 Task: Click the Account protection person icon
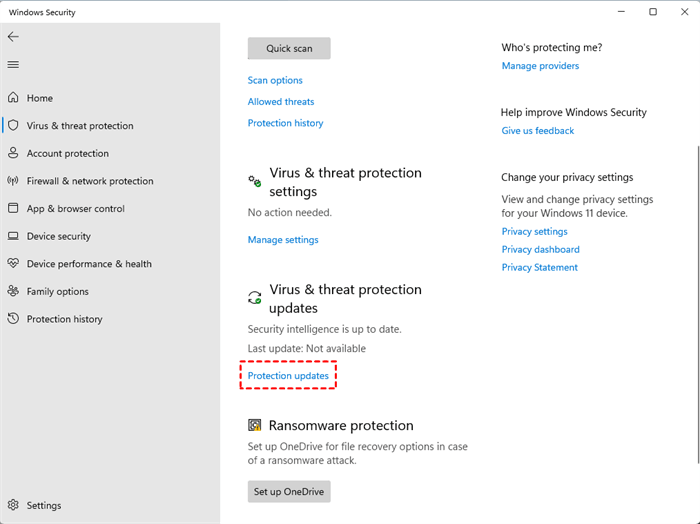(13, 153)
